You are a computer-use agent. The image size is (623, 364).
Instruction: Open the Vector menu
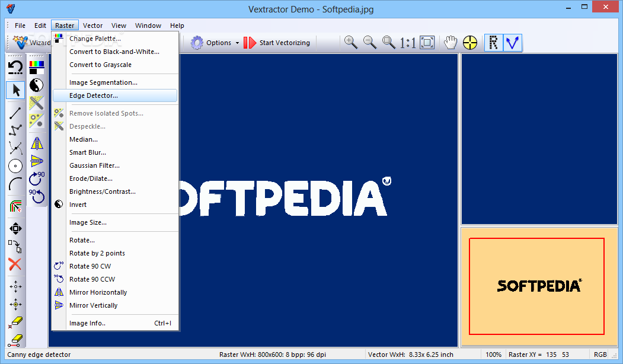pos(92,25)
